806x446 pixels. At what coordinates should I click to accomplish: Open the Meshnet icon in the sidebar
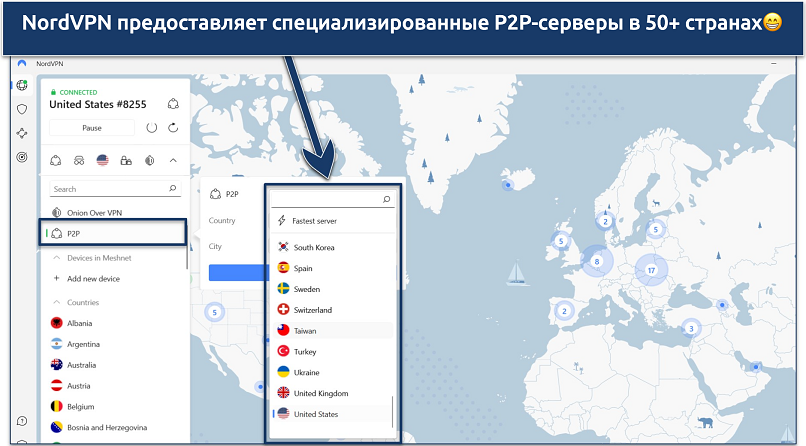(x=22, y=133)
